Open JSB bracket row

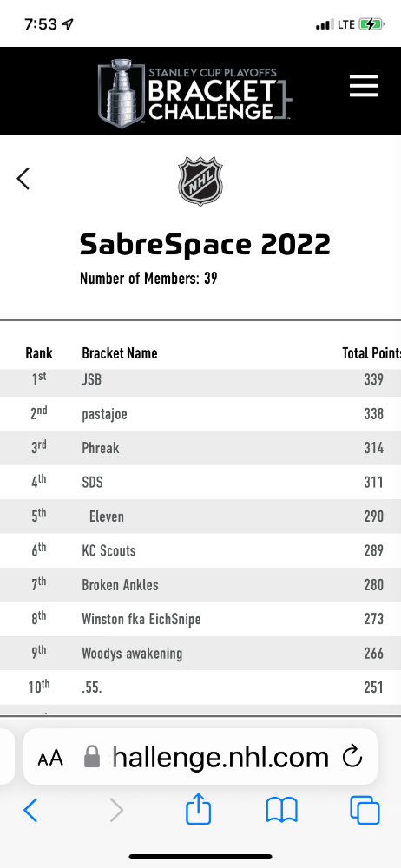click(x=200, y=381)
